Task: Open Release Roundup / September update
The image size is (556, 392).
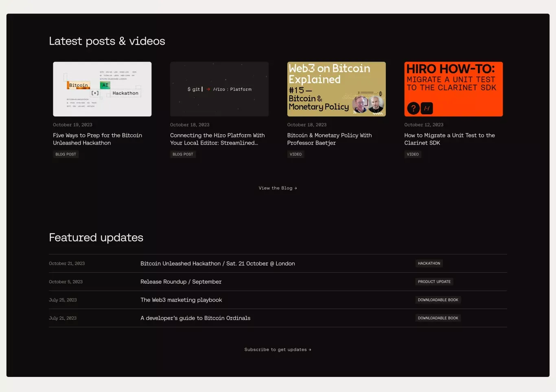Action: [181, 282]
